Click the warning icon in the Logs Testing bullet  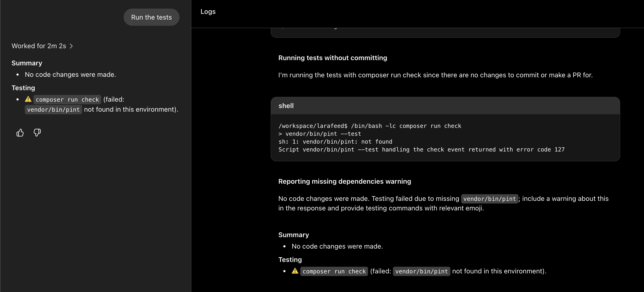295,271
